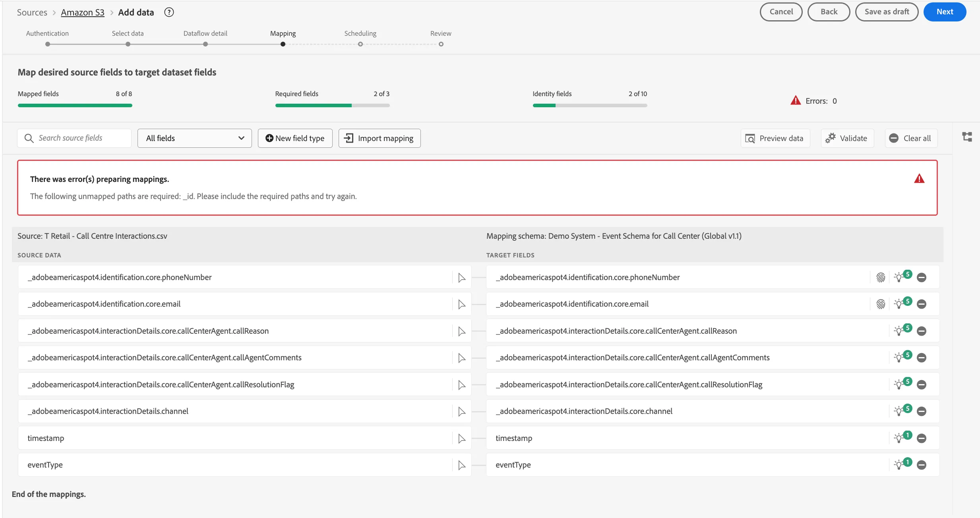Open data prep arrow for eventType source row
Viewport: 980px width, 518px height.
[x=461, y=465]
